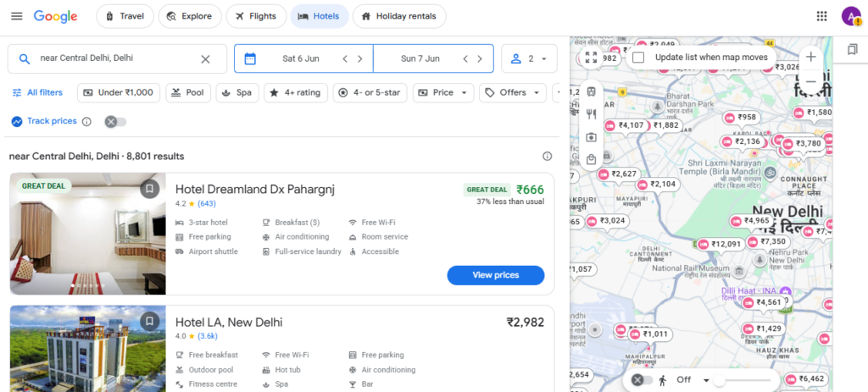Click the Google logo
Image resolution: width=868 pixels, height=392 pixels.
coord(55,16)
